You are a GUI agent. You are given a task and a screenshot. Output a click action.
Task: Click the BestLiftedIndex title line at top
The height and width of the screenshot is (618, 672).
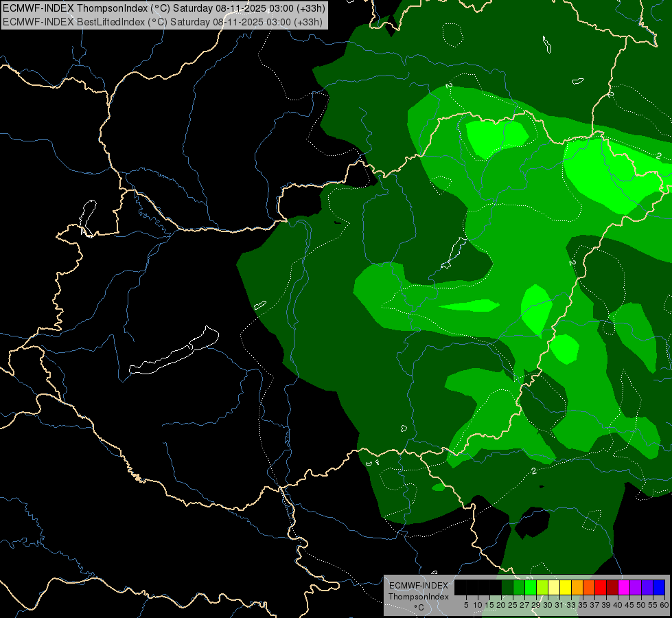click(163, 22)
